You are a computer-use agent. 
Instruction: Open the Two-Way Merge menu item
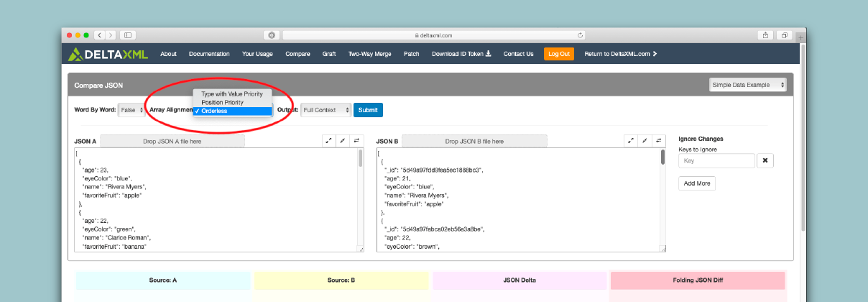tap(369, 54)
